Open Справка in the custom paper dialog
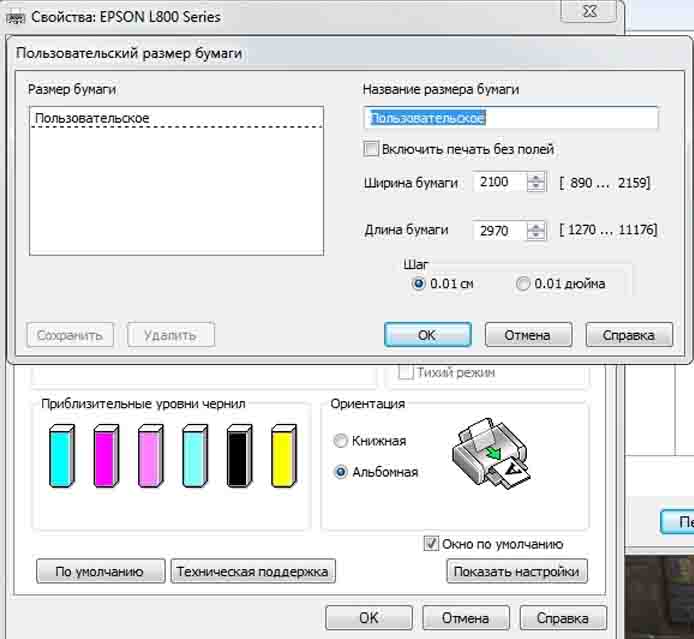The image size is (694, 639). 629,335
